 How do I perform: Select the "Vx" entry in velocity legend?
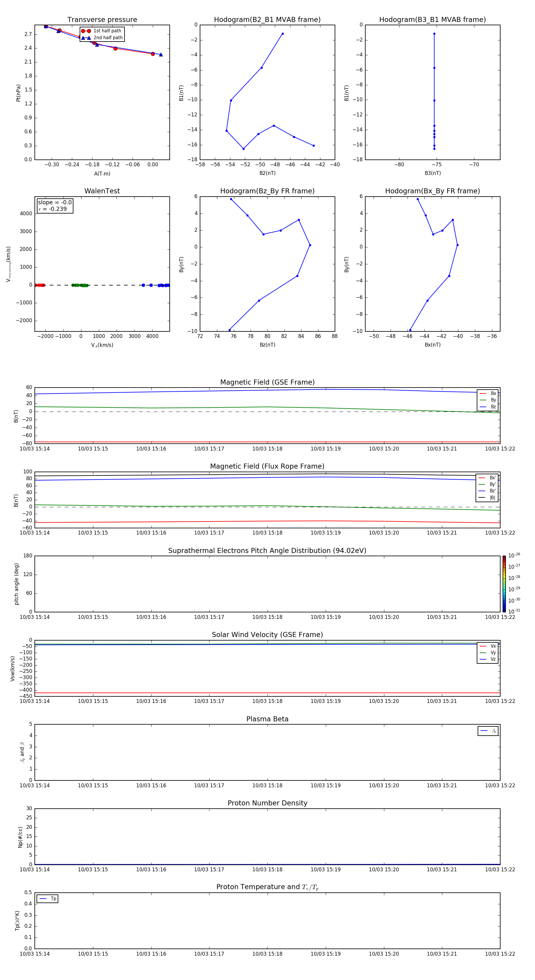[x=488, y=646]
